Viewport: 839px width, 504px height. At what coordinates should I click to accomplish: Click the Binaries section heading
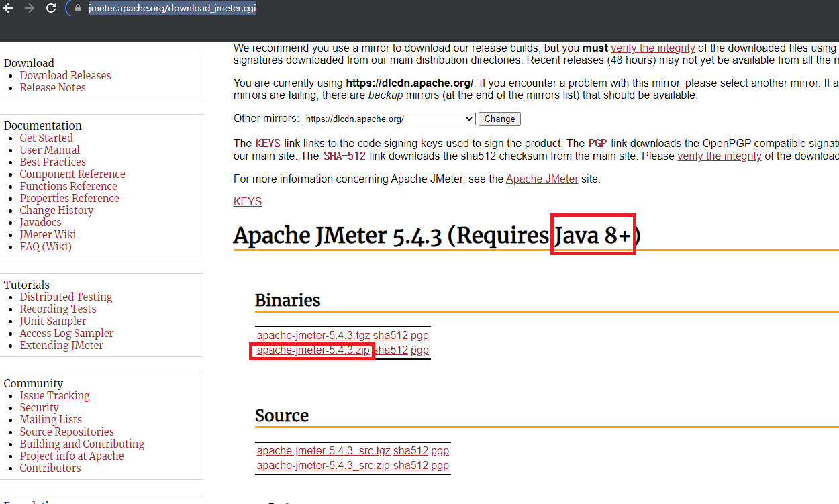click(x=288, y=300)
